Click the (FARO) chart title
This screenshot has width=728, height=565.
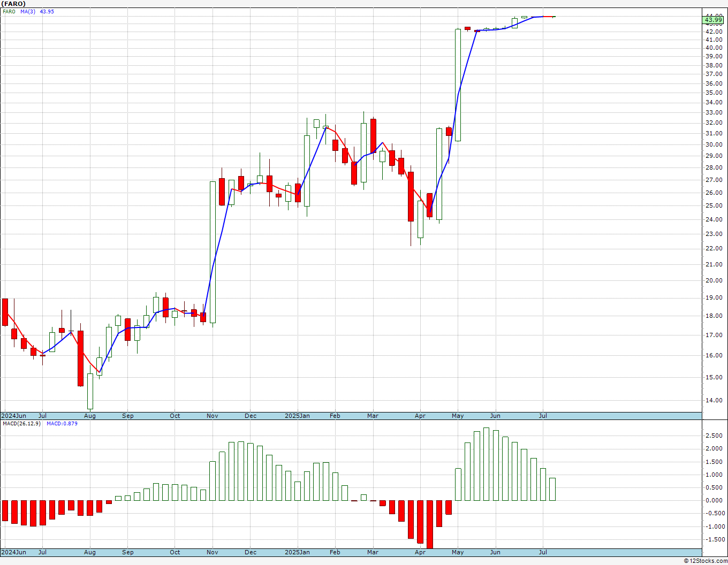(x=13, y=4)
